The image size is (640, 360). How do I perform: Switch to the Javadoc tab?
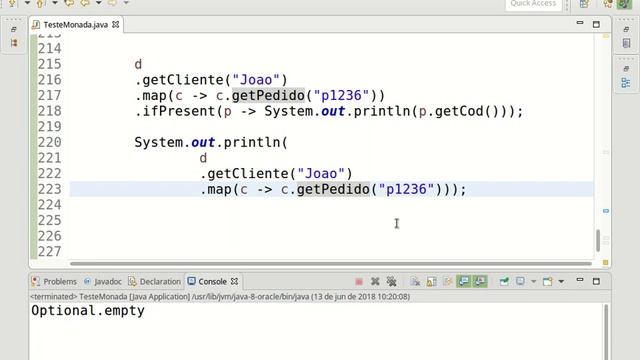[x=103, y=282]
